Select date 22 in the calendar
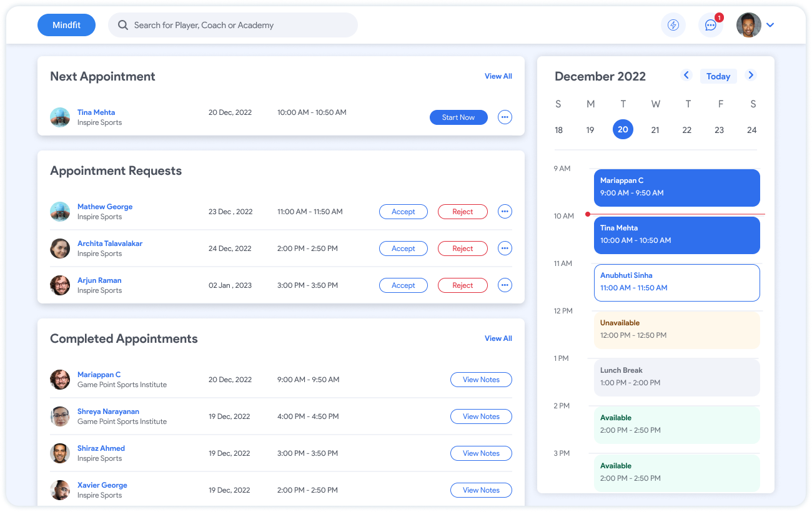 click(687, 130)
